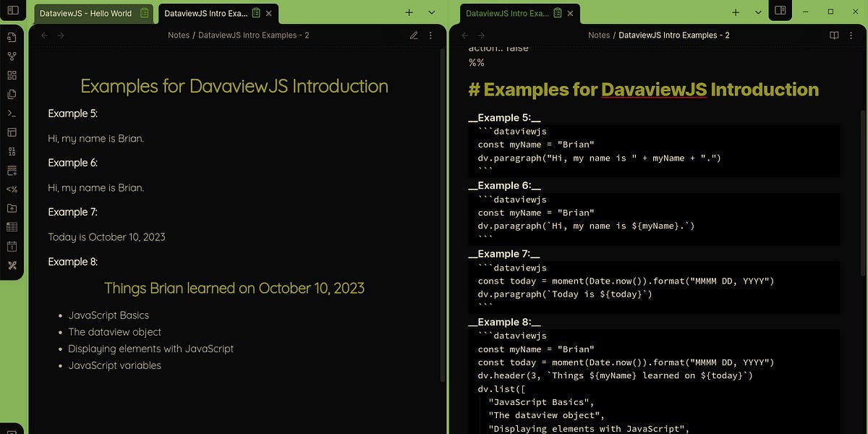Screen dimensions: 868x434
Task: Open the tab list chevron on right window
Action: pos(758,12)
